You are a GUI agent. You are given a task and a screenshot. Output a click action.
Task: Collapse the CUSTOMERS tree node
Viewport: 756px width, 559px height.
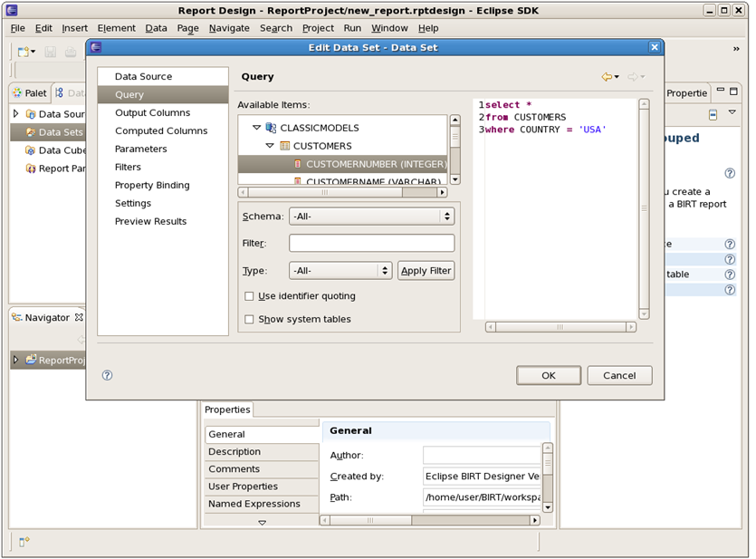[x=270, y=146]
